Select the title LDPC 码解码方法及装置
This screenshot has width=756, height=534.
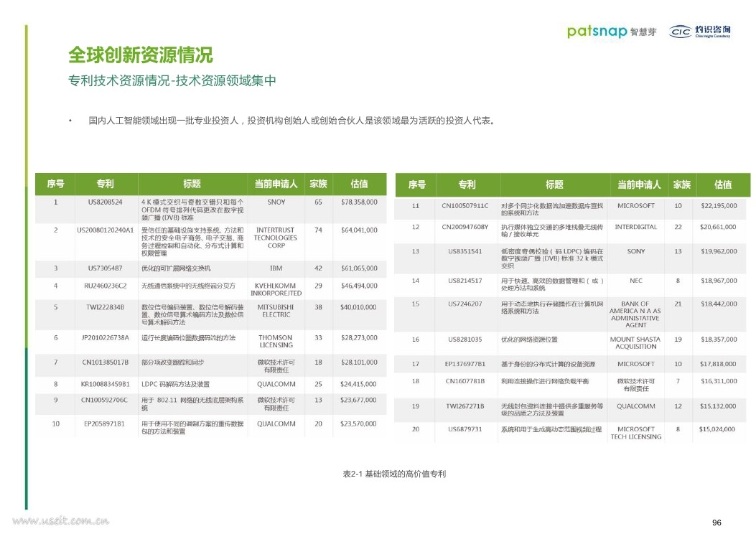pyautogui.click(x=175, y=384)
